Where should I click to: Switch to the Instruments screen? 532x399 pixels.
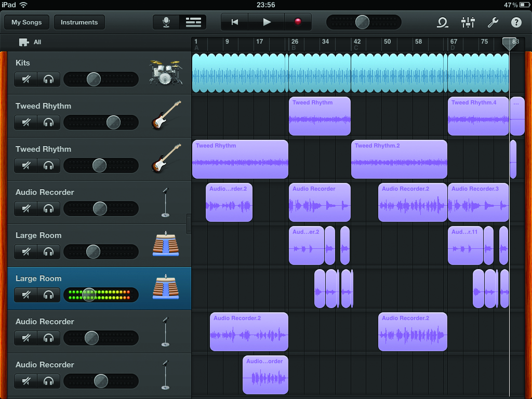(79, 22)
